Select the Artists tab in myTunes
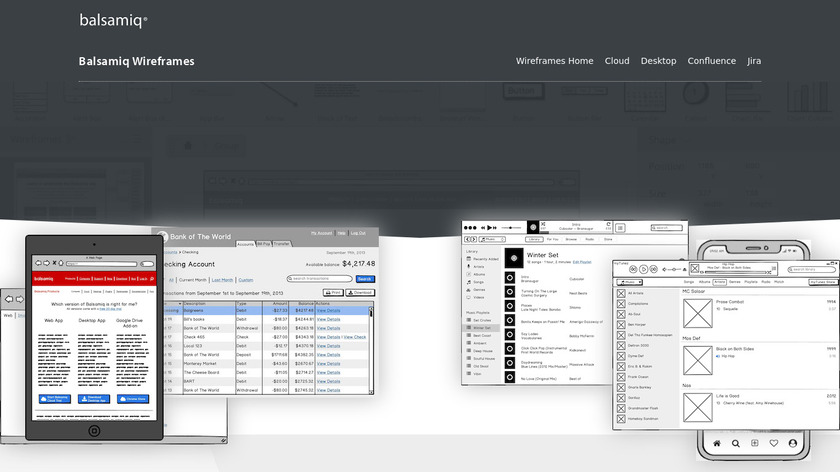Viewport: 840px width, 472px height. pyautogui.click(x=719, y=282)
